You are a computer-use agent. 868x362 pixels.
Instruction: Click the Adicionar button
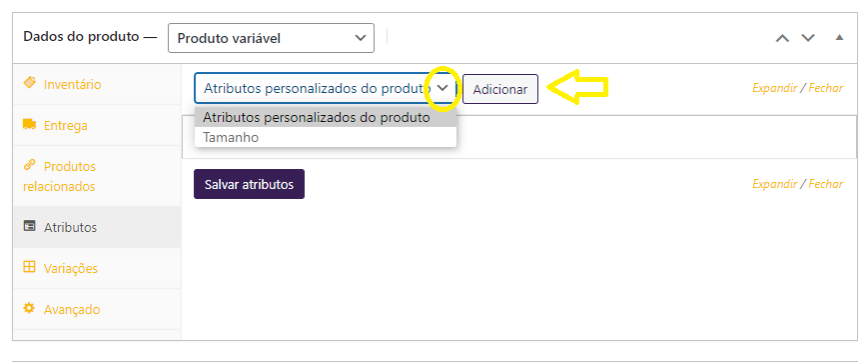(x=500, y=89)
